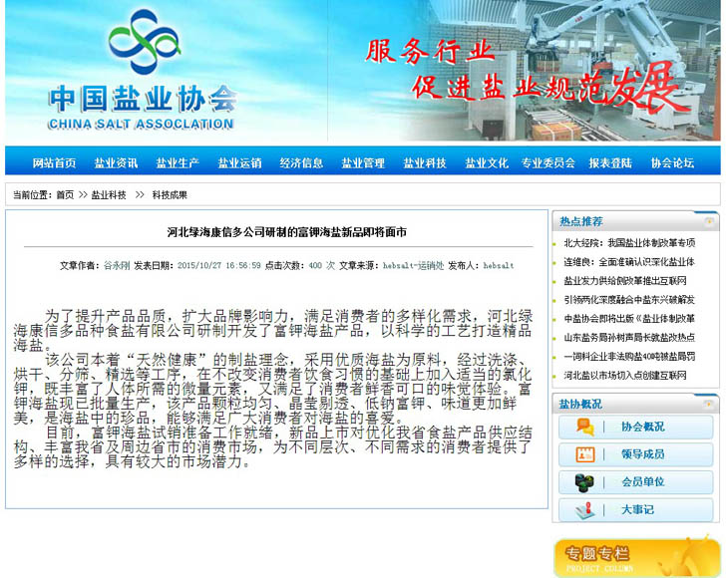This screenshot has height=578, width=728.
Task: Click the 会员单位 cylinders icon
Action: pos(584,482)
